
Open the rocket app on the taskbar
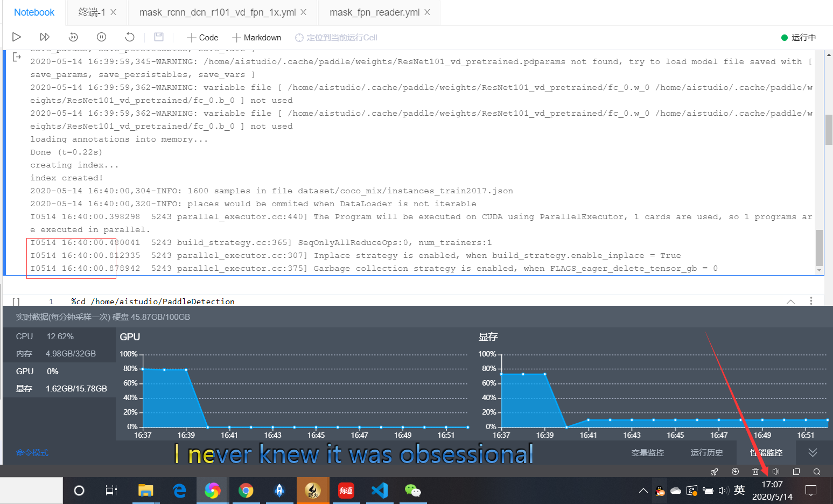279,491
